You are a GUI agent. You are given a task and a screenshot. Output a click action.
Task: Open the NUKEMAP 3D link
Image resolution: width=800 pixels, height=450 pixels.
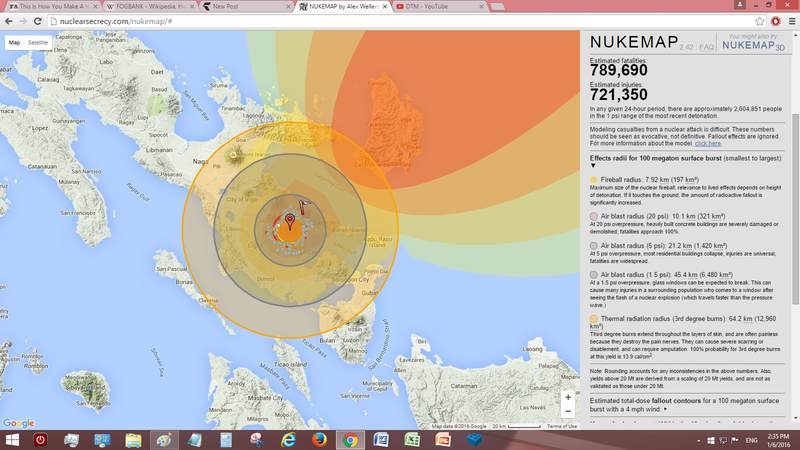click(753, 45)
